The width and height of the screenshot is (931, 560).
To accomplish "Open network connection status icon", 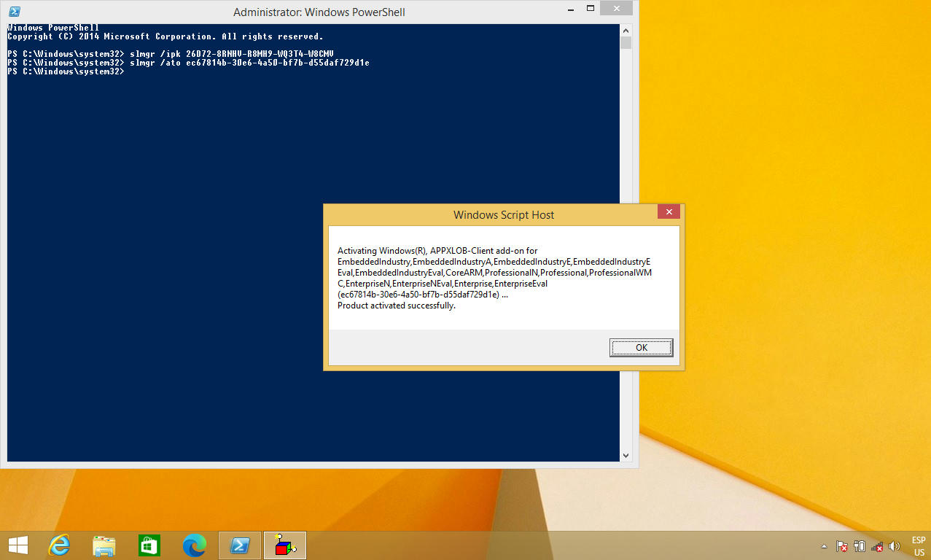I will pos(878,546).
